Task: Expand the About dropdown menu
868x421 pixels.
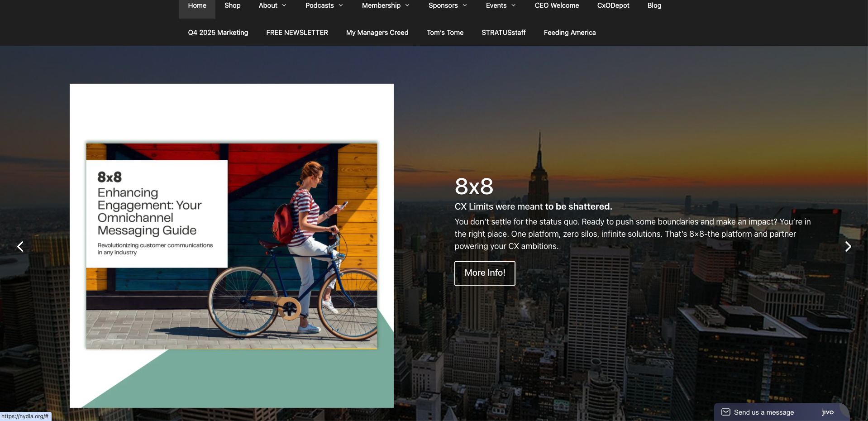Action: [x=272, y=5]
